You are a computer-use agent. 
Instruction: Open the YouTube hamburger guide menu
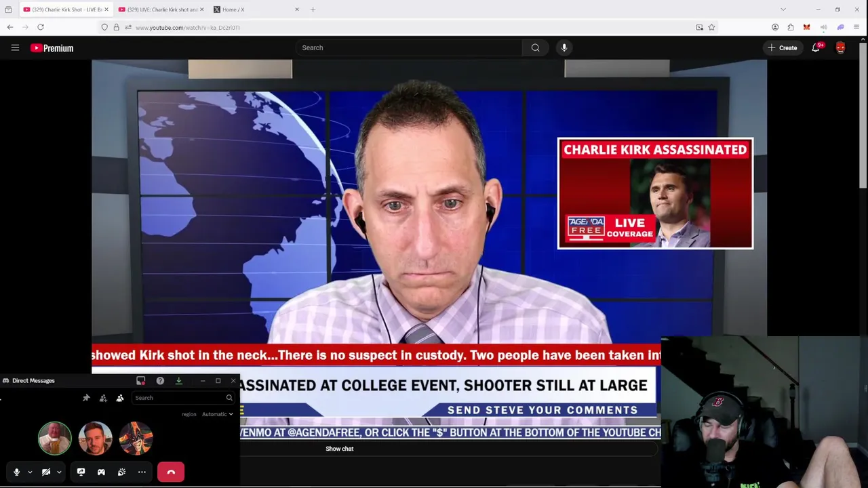(15, 47)
